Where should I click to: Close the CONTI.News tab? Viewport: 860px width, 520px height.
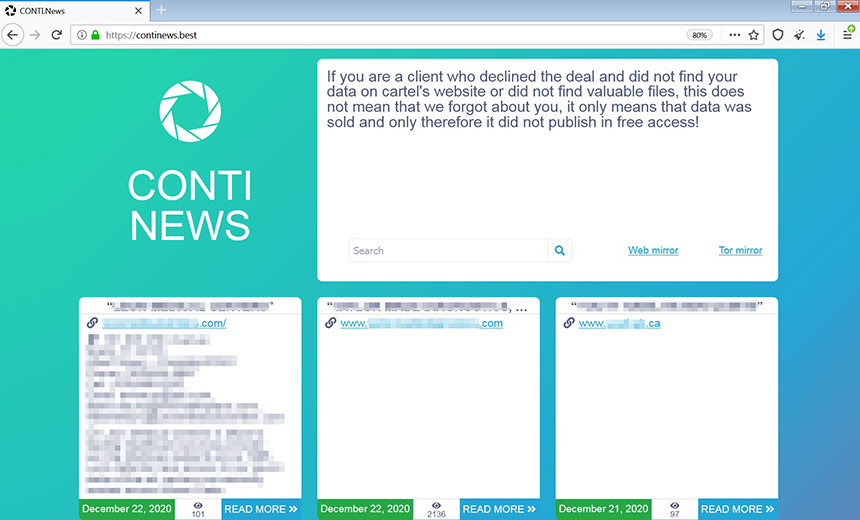[x=138, y=10]
